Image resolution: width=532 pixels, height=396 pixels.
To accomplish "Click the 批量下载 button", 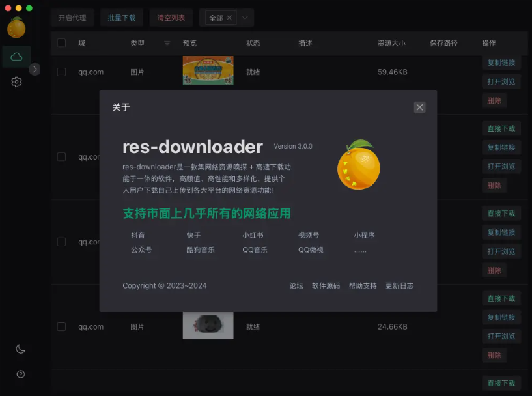I will pos(121,18).
